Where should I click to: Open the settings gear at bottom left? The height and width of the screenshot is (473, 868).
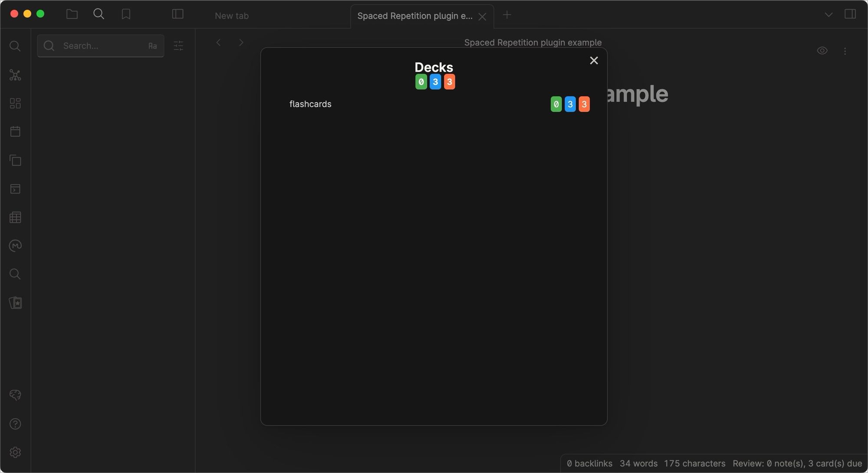[x=15, y=452]
